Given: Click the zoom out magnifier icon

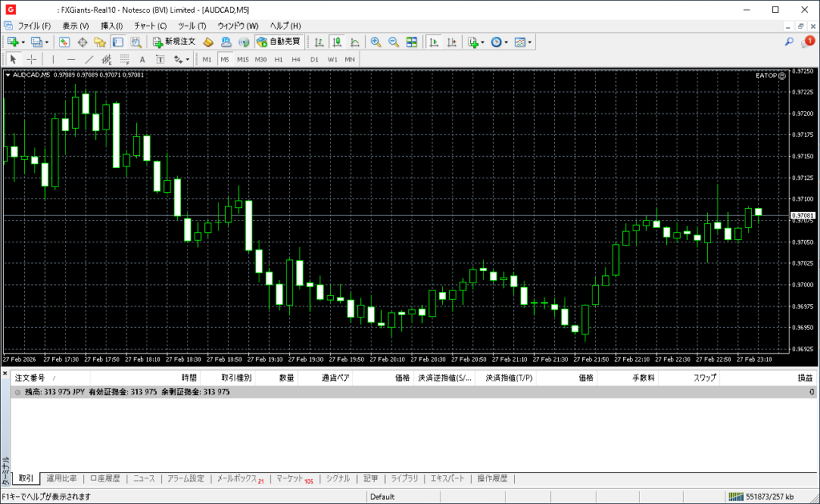Looking at the screenshot, I should point(393,42).
